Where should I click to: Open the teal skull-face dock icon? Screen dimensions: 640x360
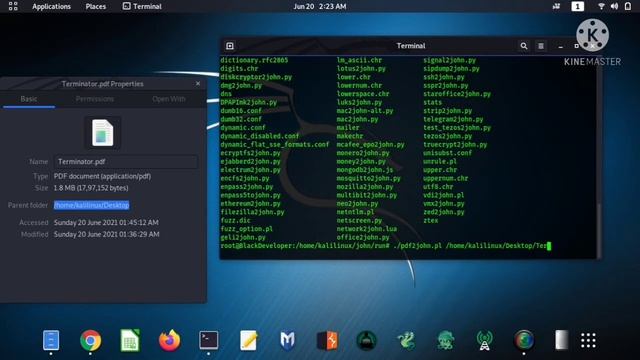[445, 340]
